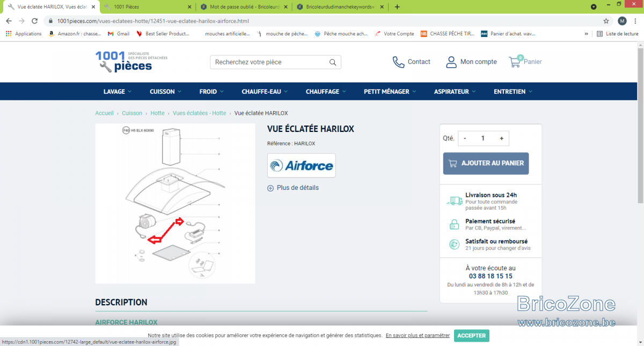The image size is (644, 346).
Task: Close the Mot de passe oublié tab
Action: click(286, 6)
